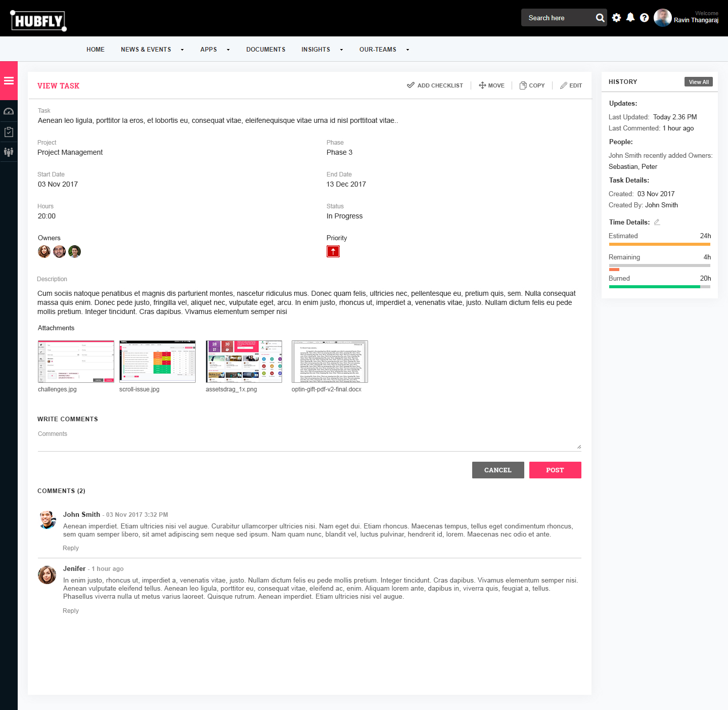Click Cancel comment button

(498, 470)
